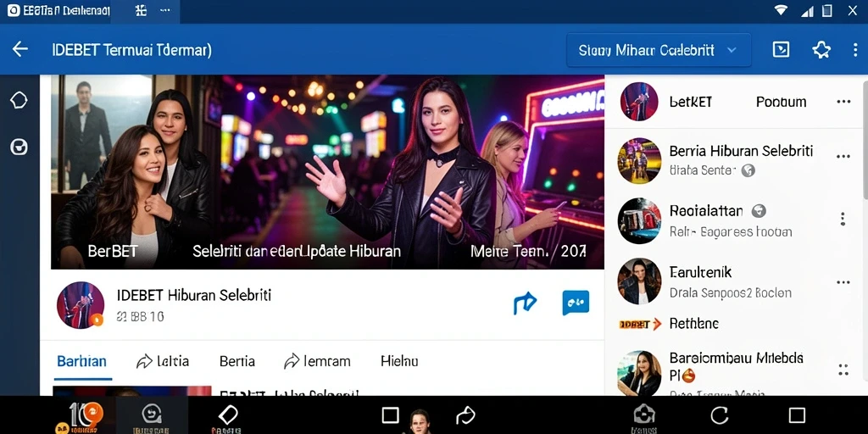868x434 pixels.
Task: Open the IDEBET Hiburan Selebriti page title
Action: pos(194,295)
